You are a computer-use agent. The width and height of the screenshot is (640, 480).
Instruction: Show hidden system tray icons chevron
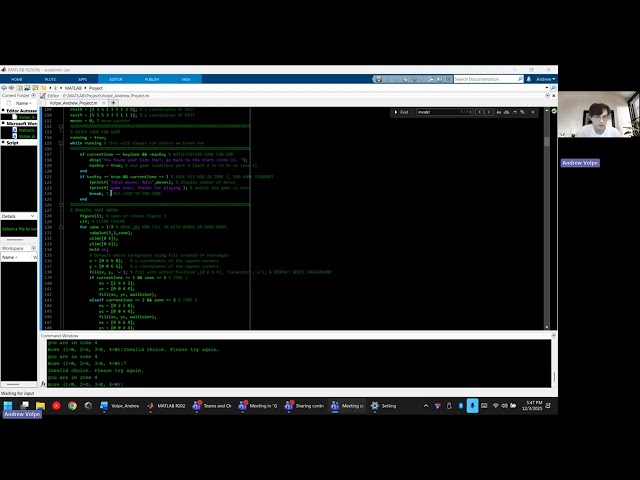coord(426,406)
